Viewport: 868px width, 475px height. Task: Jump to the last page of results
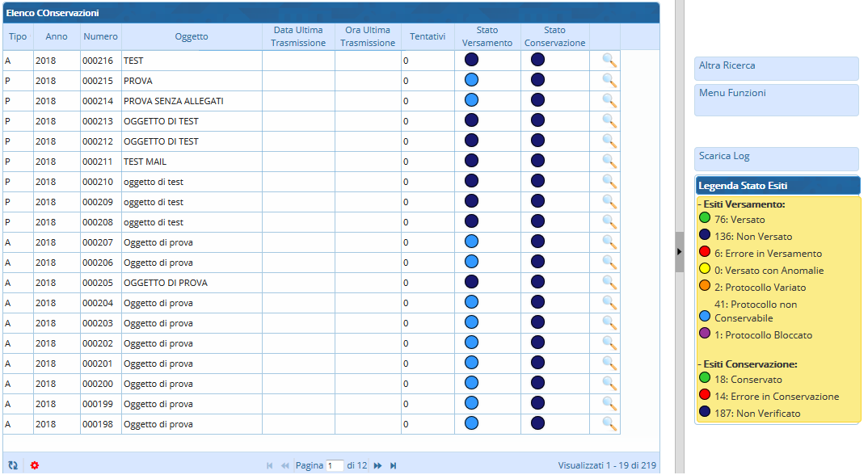[394, 465]
